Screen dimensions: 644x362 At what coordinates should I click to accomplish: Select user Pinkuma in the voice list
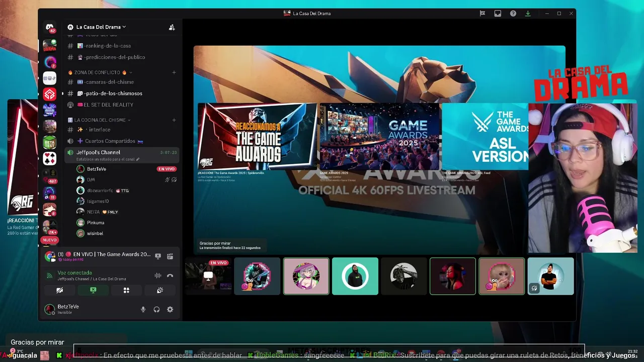click(x=96, y=223)
